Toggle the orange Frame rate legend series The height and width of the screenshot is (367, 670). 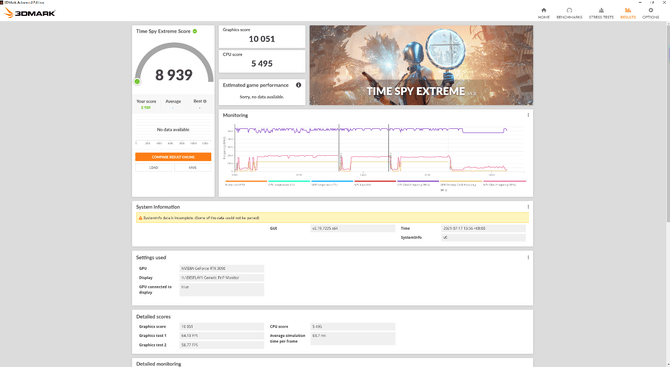point(246,183)
